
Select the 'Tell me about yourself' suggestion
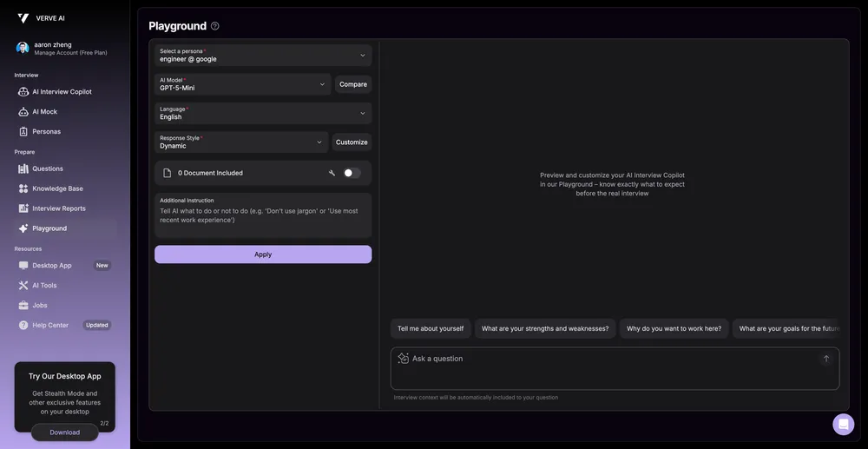point(431,328)
